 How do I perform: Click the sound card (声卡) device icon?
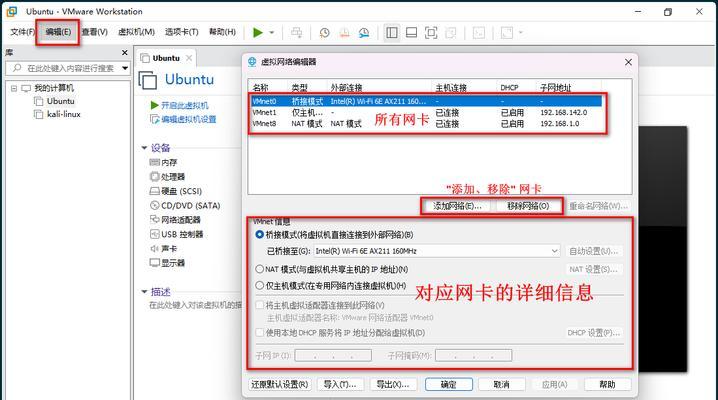(154, 249)
